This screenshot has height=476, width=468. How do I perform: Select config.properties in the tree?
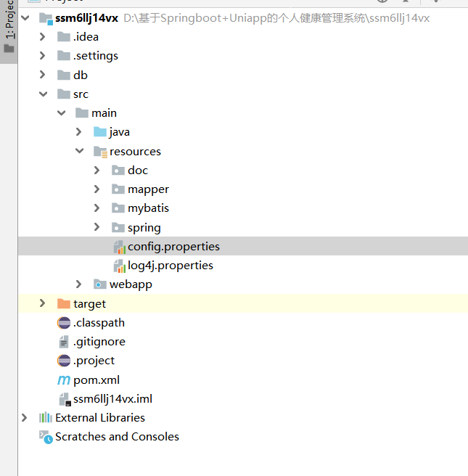[173, 247]
